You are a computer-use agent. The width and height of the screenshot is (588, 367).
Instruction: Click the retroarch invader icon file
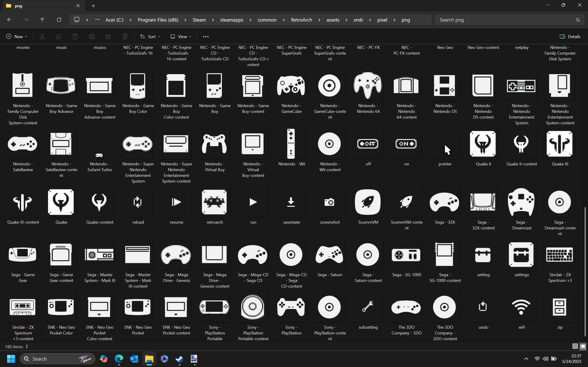[x=214, y=202]
